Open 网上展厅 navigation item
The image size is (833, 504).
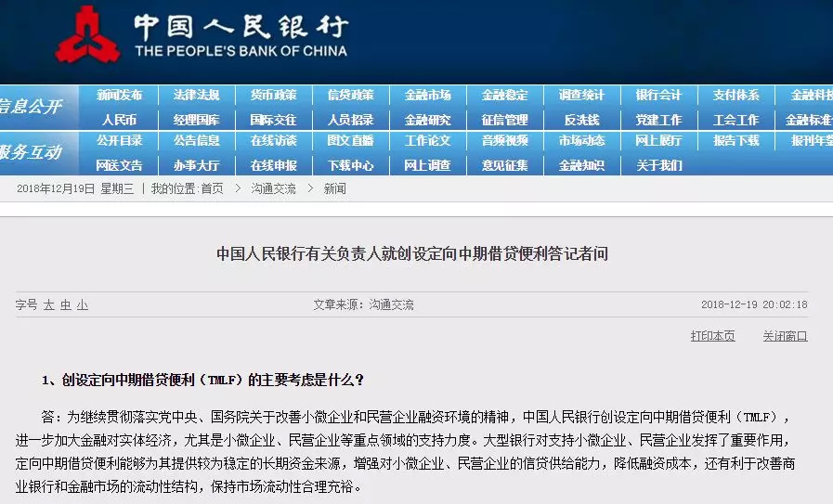click(x=658, y=141)
